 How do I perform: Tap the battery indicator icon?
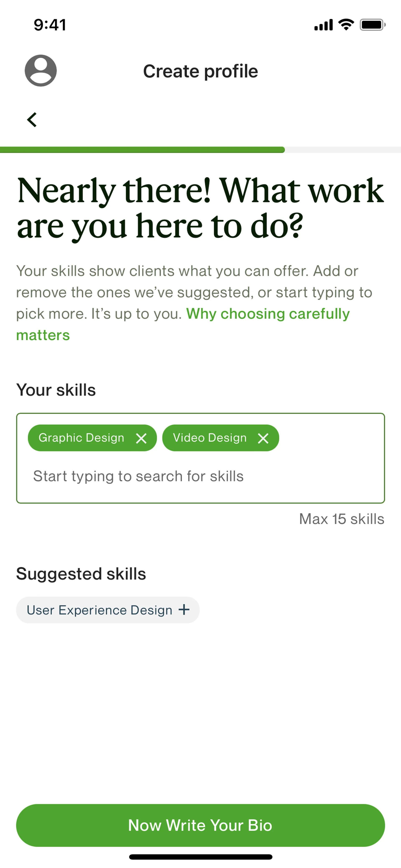372,25
